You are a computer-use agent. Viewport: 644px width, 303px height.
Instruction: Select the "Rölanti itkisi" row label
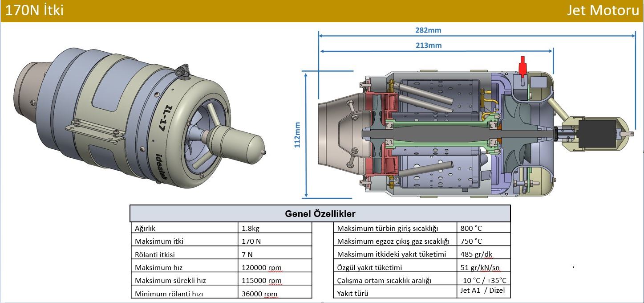pyautogui.click(x=155, y=254)
